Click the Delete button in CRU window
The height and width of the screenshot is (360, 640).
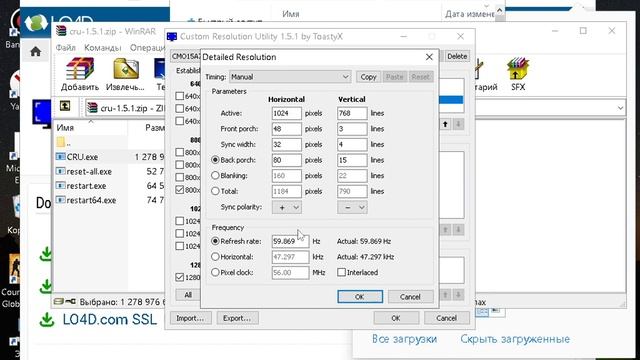pos(457,56)
